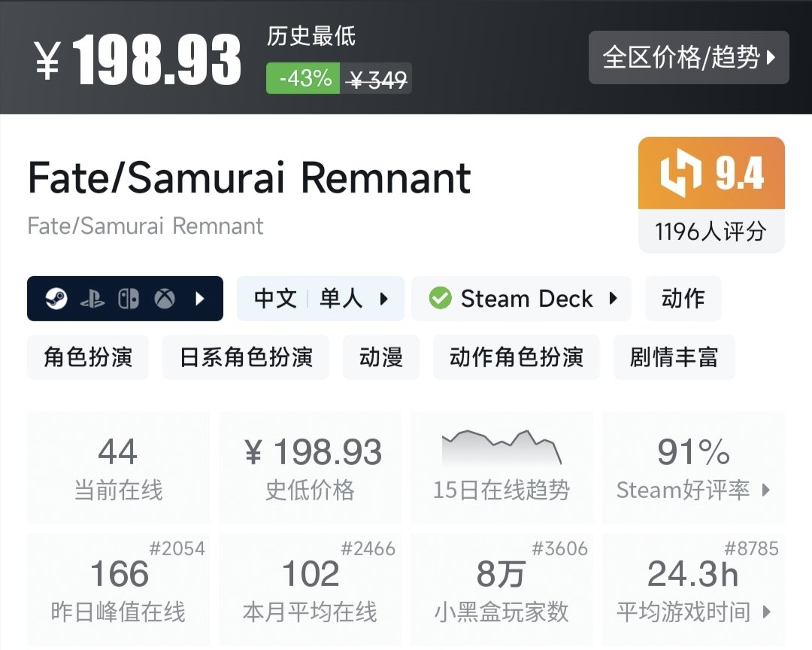The width and height of the screenshot is (812, 650).
Task: Select the 剧情丰富 tag
Action: pyautogui.click(x=674, y=357)
